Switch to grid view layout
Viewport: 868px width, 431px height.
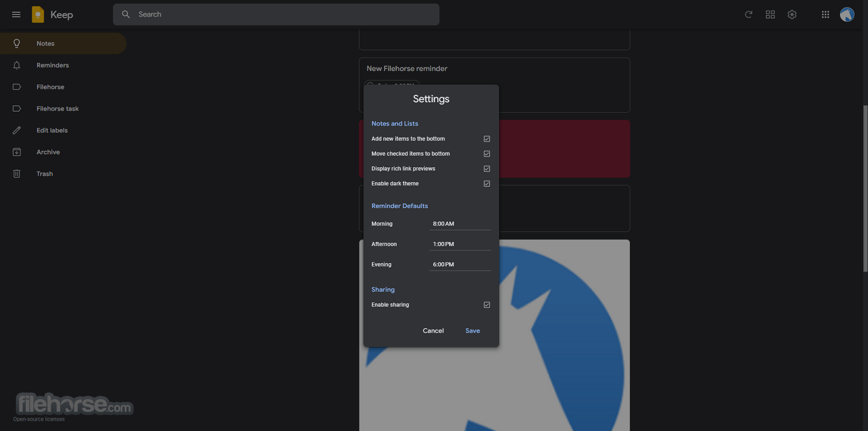point(770,14)
